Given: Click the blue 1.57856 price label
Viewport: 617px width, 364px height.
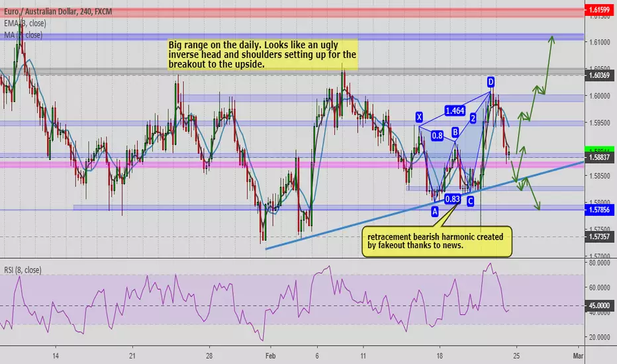Looking at the screenshot, I should click(600, 210).
